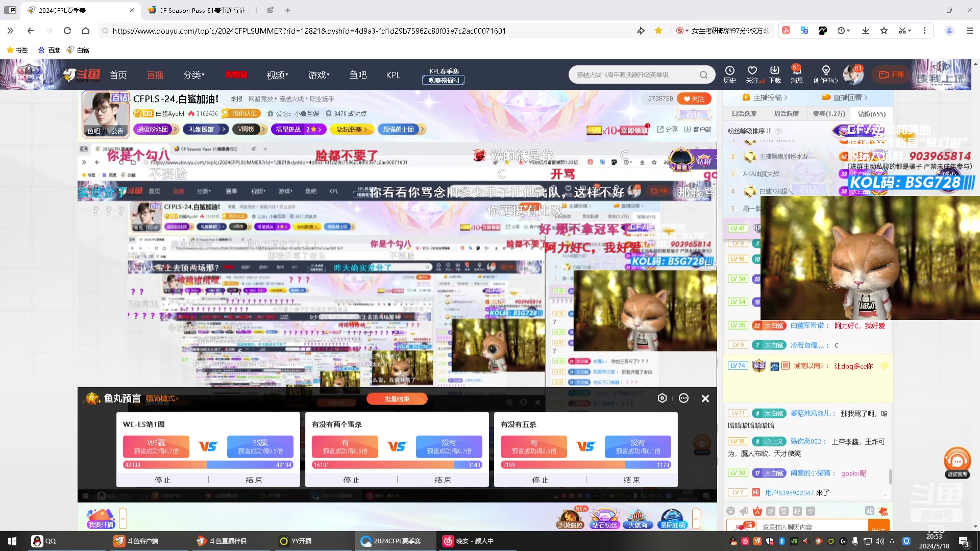Viewport: 980px width, 551px height.
Task: Open settings hexagon icon in 鱼丸预言 panel
Action: tap(662, 398)
